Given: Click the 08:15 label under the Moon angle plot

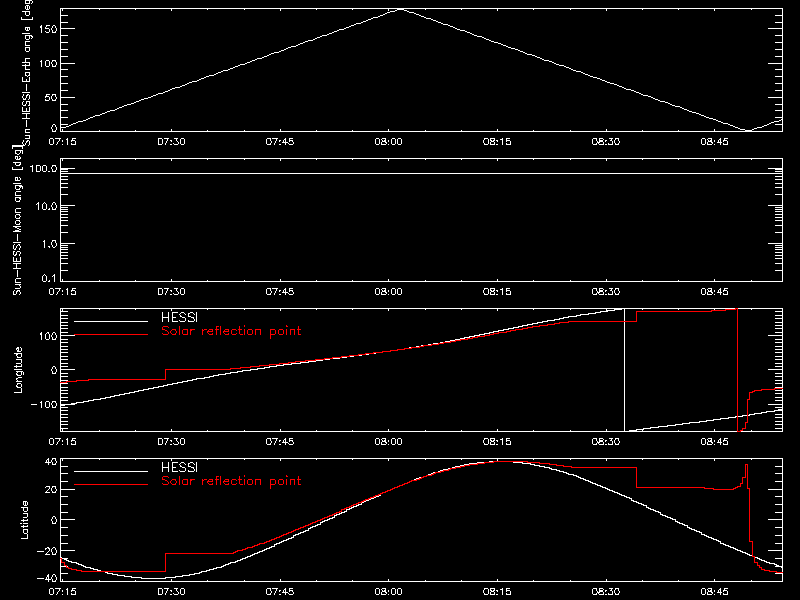Looking at the screenshot, I should [x=497, y=292].
